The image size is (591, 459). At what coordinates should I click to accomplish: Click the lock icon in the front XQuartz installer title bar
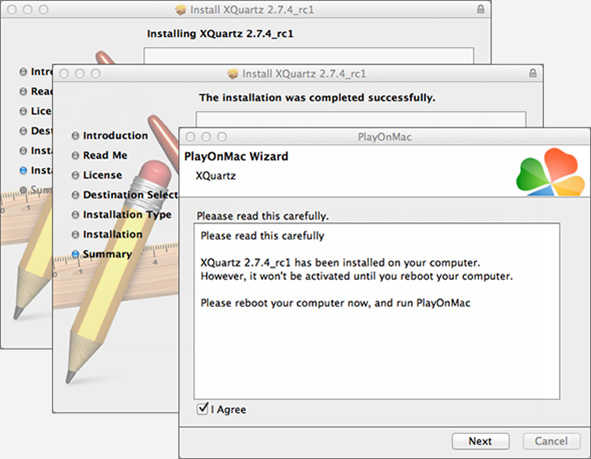coord(533,73)
